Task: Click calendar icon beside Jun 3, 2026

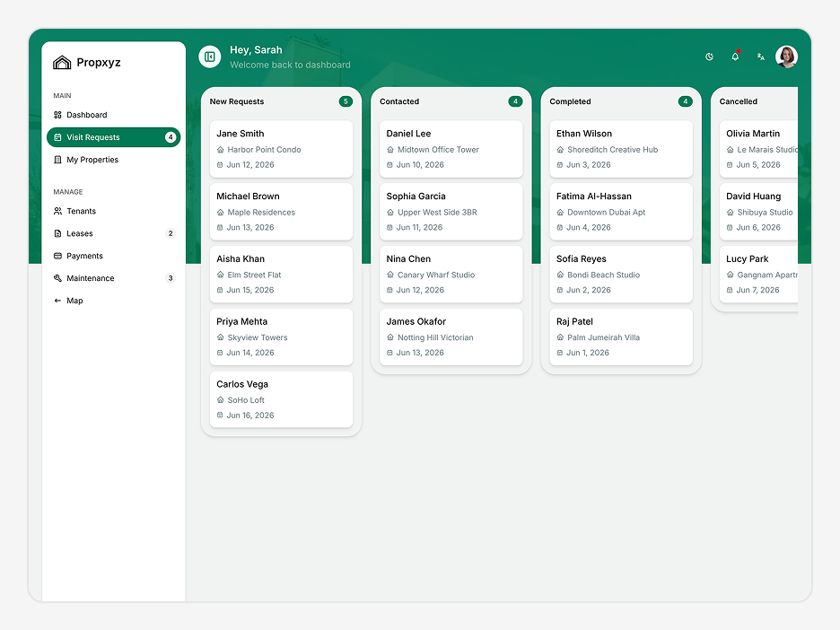Action: tap(560, 165)
